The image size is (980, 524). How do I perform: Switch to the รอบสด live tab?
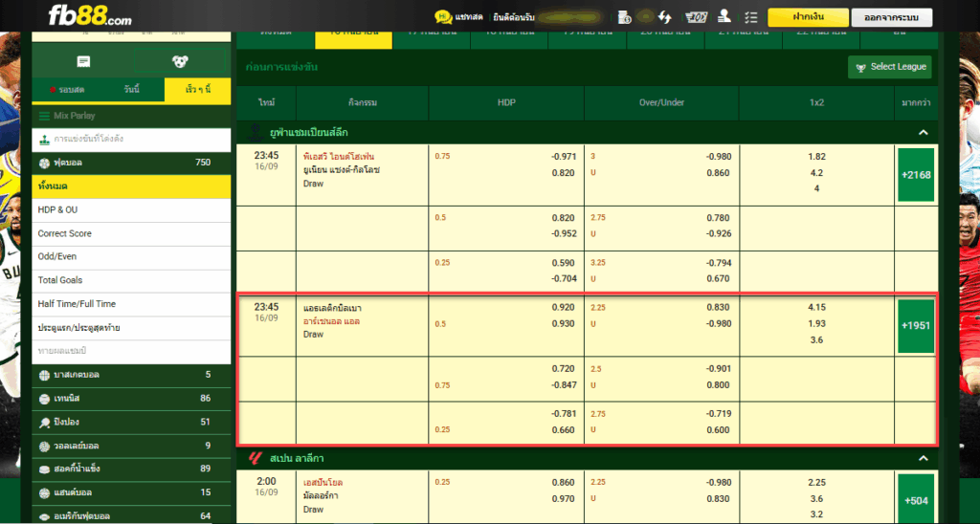[67, 90]
